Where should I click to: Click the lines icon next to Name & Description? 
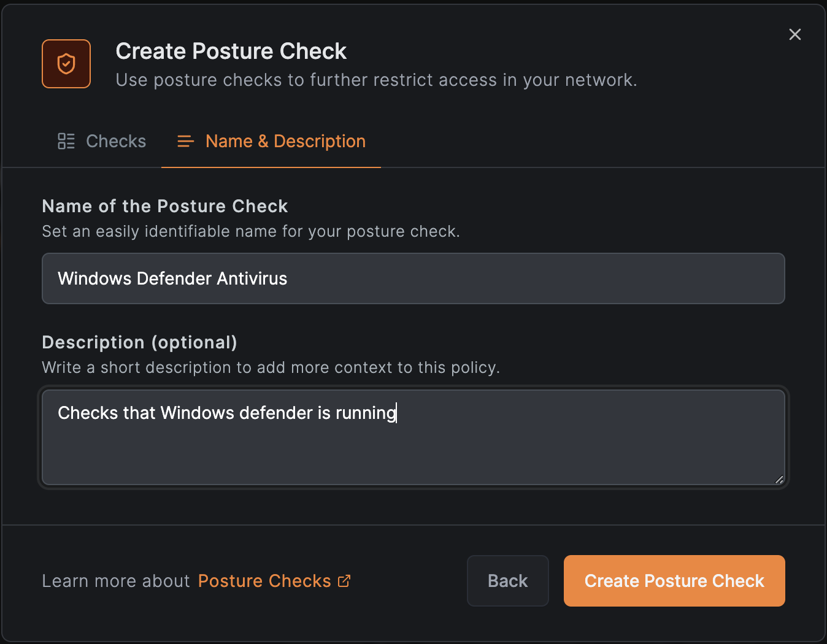click(185, 141)
